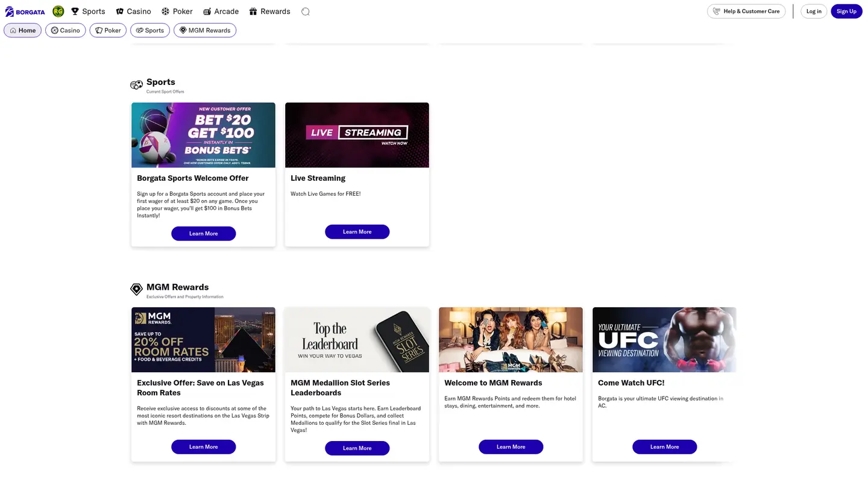Click the Borgata Sports Welcome Offer title
Screen dimensions: 868x488
(x=193, y=178)
